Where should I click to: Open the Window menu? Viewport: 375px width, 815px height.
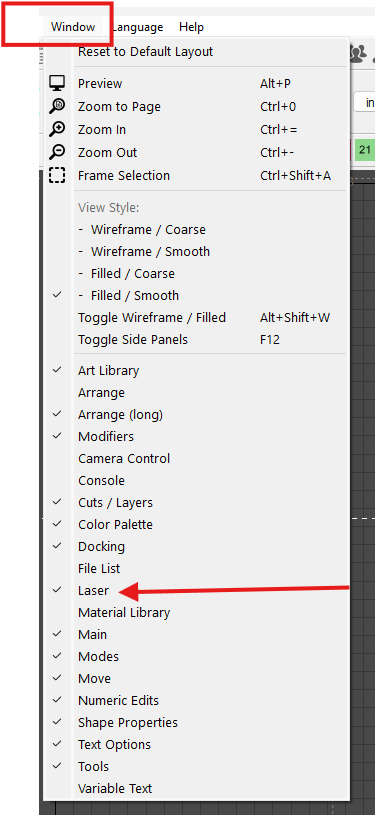click(73, 27)
